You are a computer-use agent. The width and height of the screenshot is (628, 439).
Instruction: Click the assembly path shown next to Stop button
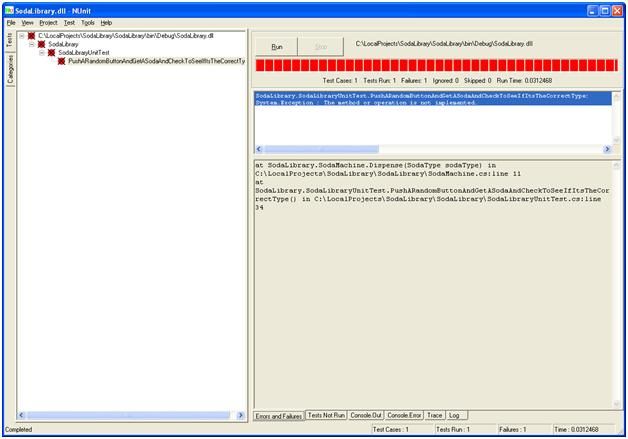coord(444,44)
